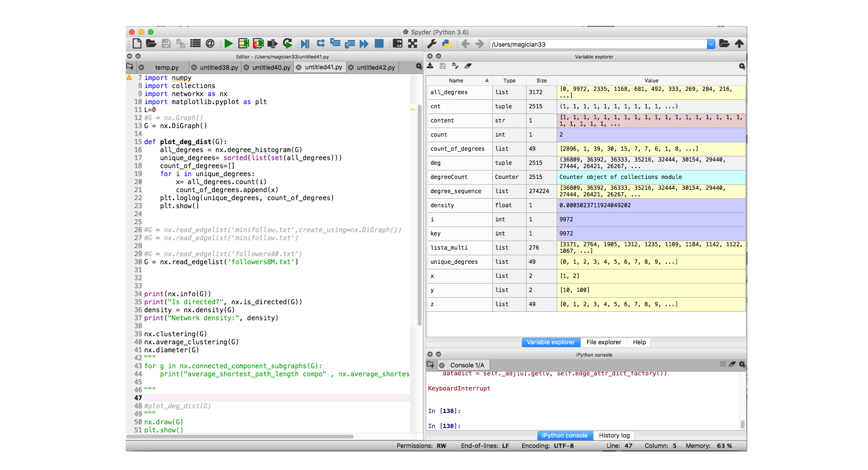Toggle Name column sort order arrow

(487, 81)
